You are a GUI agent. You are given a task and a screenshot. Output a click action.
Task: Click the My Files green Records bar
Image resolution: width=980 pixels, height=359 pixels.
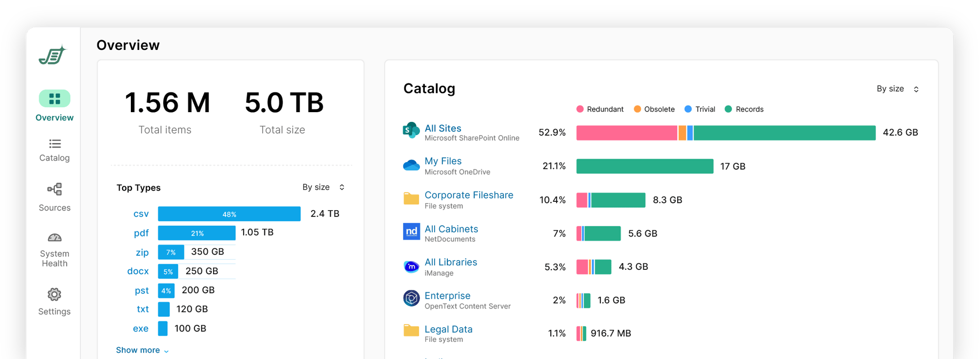tap(645, 166)
